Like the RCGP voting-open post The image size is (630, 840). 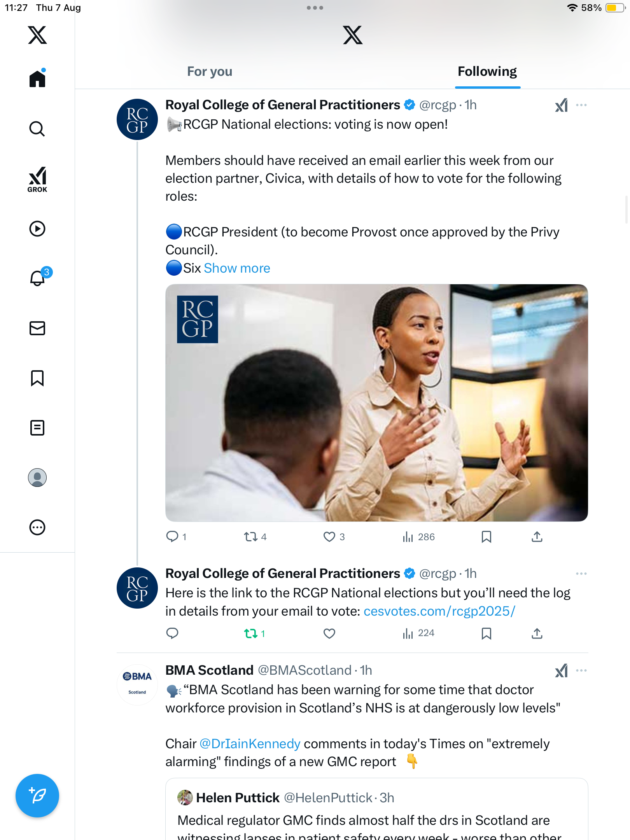pyautogui.click(x=329, y=537)
